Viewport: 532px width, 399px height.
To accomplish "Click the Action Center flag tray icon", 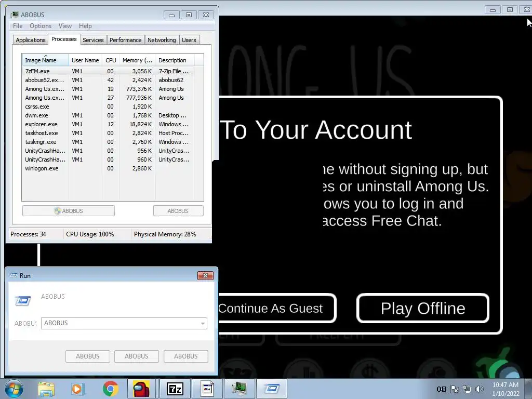I will click(454, 389).
